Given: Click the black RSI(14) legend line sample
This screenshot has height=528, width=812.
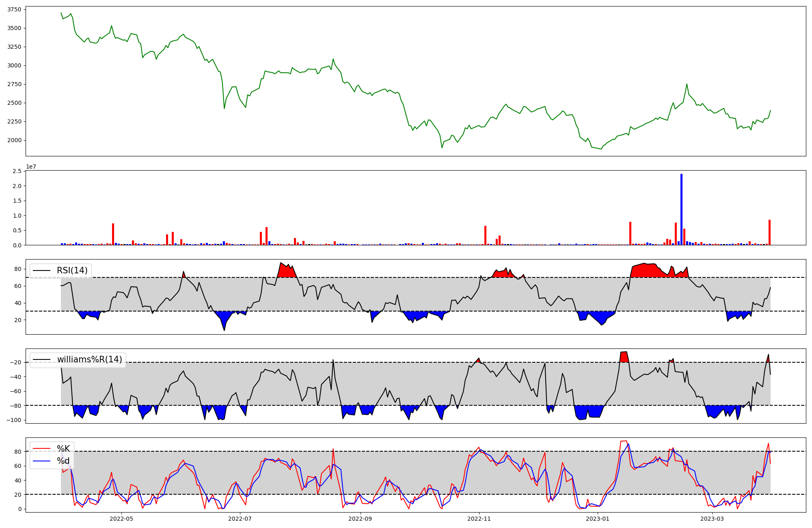Looking at the screenshot, I should [x=41, y=270].
